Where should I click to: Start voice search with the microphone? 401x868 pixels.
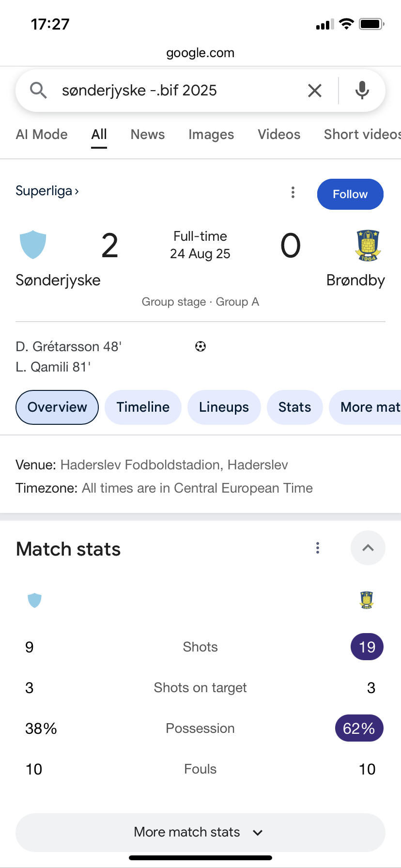click(362, 91)
